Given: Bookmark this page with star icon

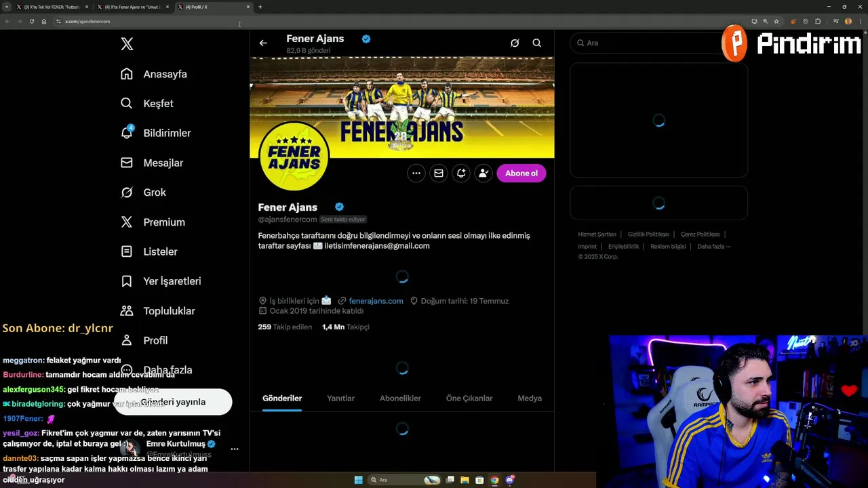Looking at the screenshot, I should (776, 21).
